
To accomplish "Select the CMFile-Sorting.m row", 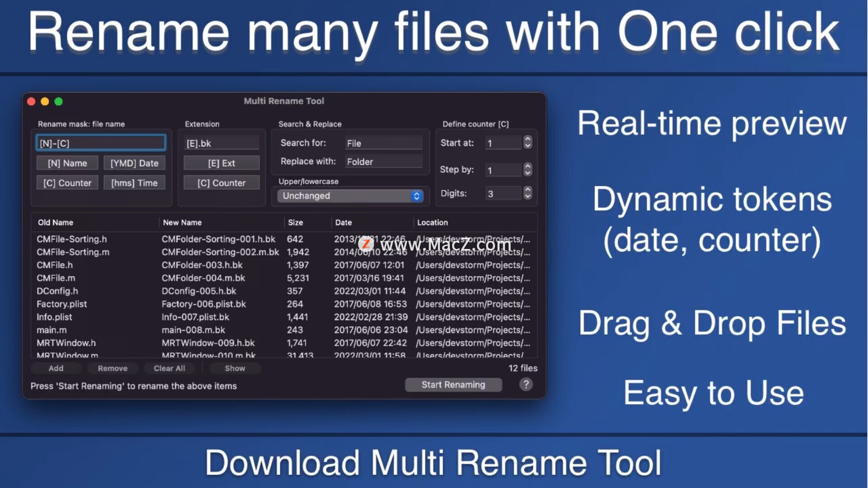I will [284, 252].
